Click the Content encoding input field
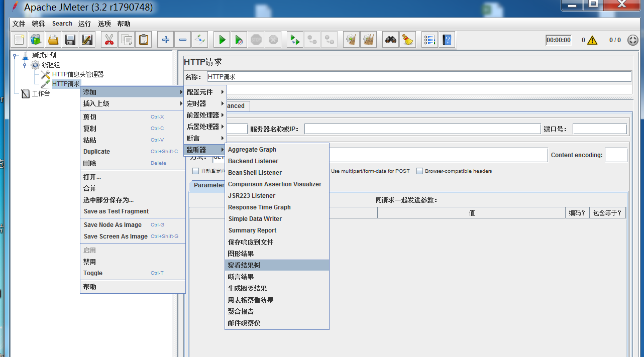 coord(616,155)
